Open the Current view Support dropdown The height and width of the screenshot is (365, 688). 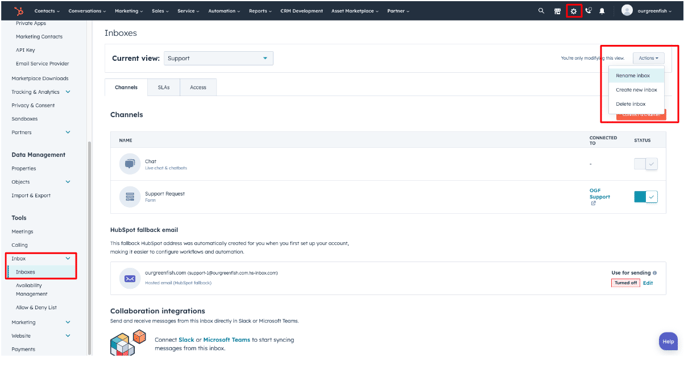[219, 58]
